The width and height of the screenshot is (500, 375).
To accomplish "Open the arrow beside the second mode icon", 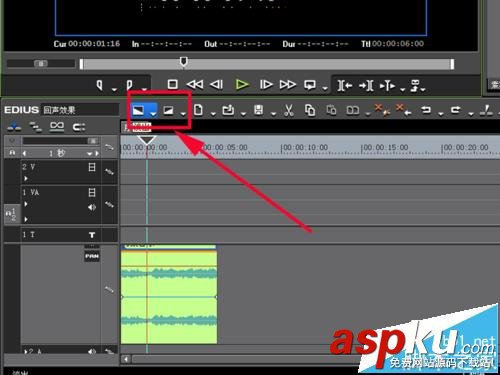I will pos(183,114).
